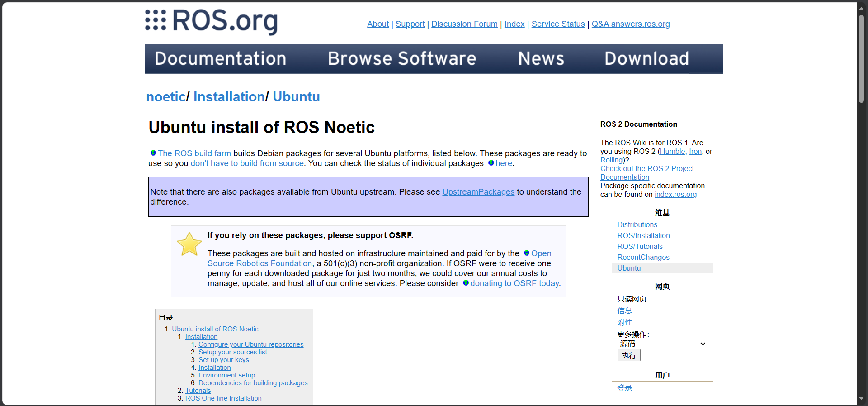868x406 pixels.
Task: Click the 'here' package status link
Action: (504, 163)
